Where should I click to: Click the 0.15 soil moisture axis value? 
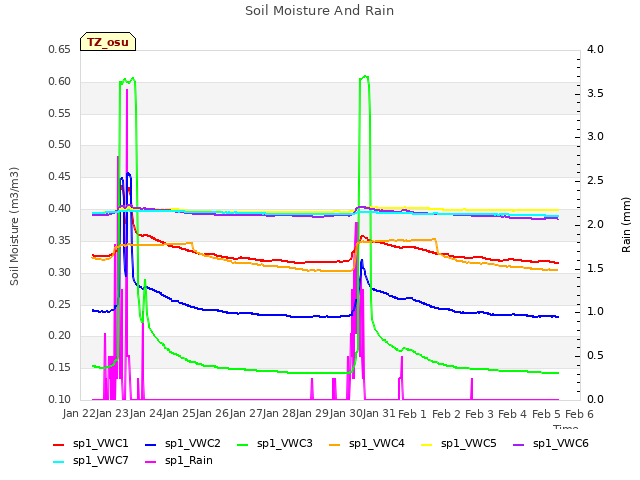(x=60, y=368)
